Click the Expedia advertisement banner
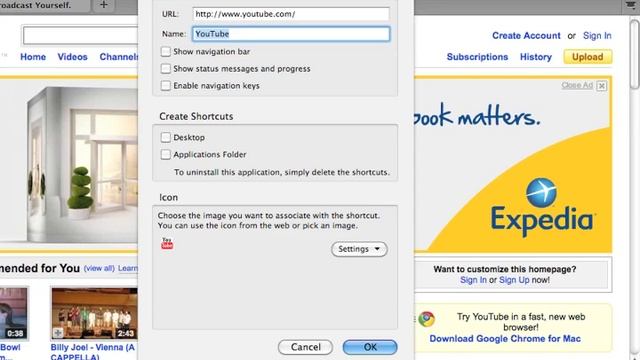Screen dimensions: 640x360 click(513, 164)
